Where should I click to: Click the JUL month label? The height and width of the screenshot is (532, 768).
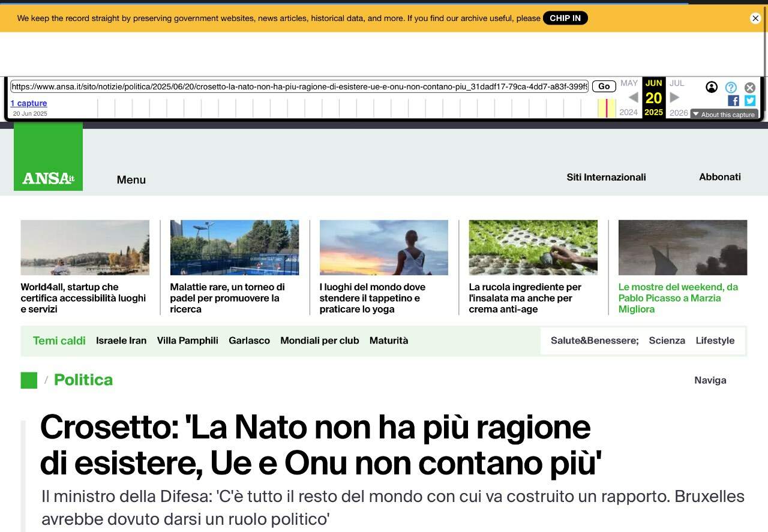(677, 83)
